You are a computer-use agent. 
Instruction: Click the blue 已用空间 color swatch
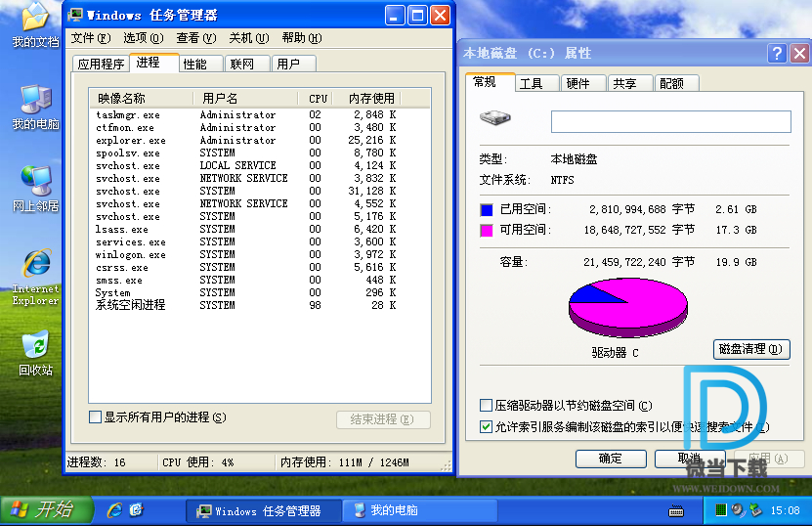(x=487, y=210)
